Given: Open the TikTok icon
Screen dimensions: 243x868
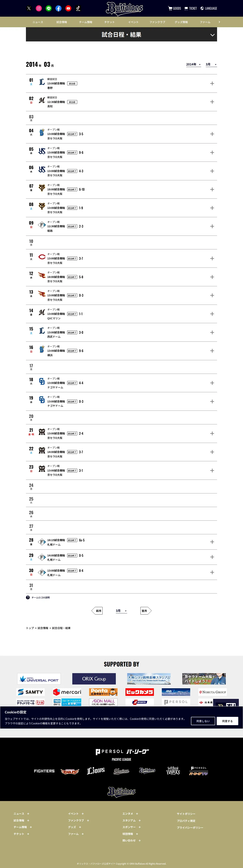Looking at the screenshot, I should pos(78,9).
